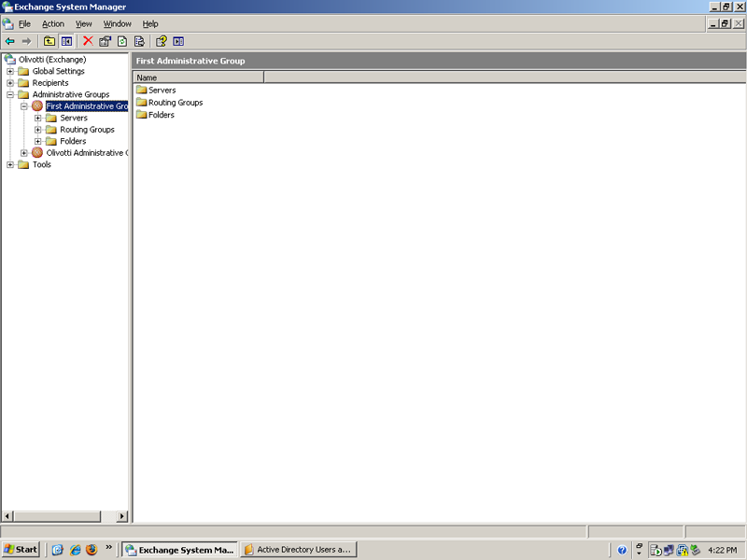
Task: Click tree pane scrollbar left arrow
Action: 7,516
